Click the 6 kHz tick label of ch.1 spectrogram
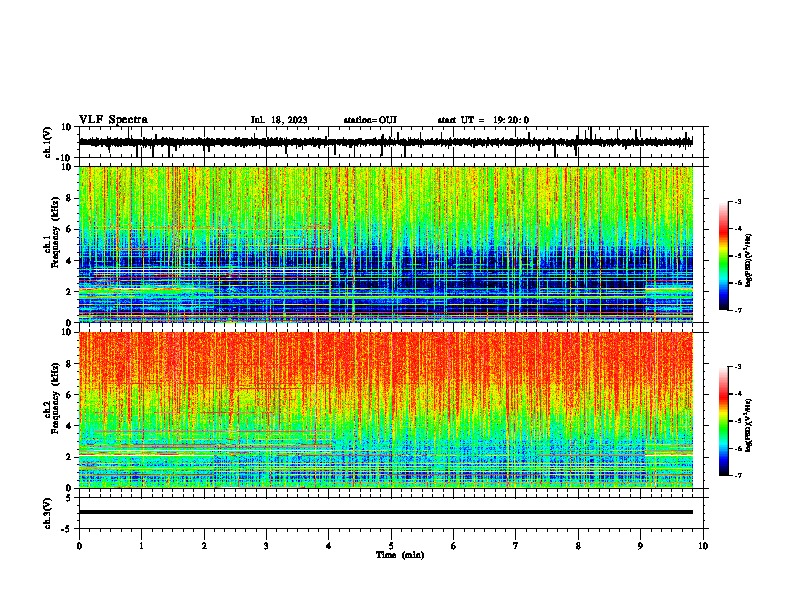The height and width of the screenshot is (612, 792). 69,230
